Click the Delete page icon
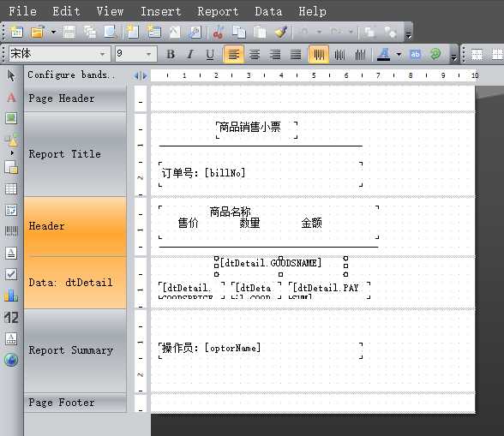 pyautogui.click(x=175, y=33)
